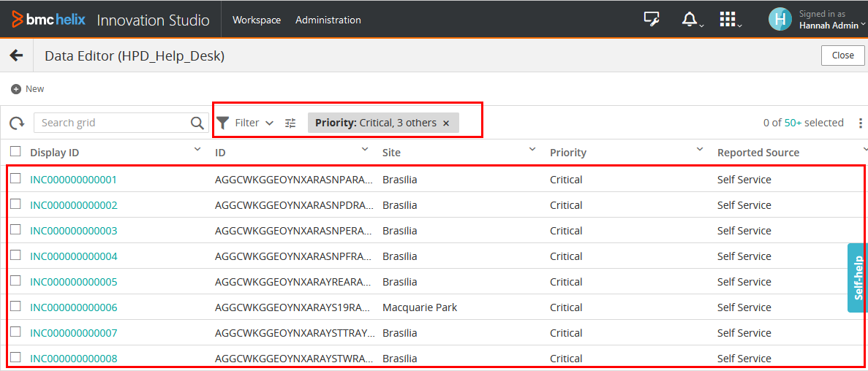868x371 pixels.
Task: Remove the Priority filter tag
Action: 446,123
